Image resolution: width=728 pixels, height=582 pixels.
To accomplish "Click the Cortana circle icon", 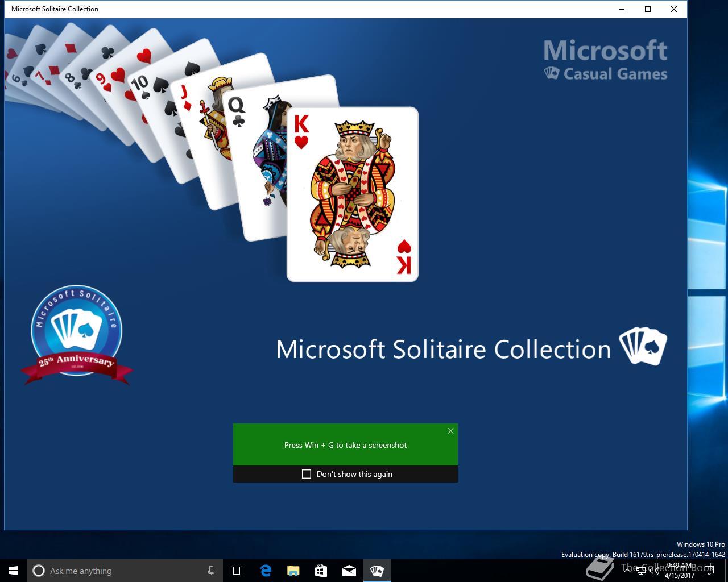I will pos(39,571).
